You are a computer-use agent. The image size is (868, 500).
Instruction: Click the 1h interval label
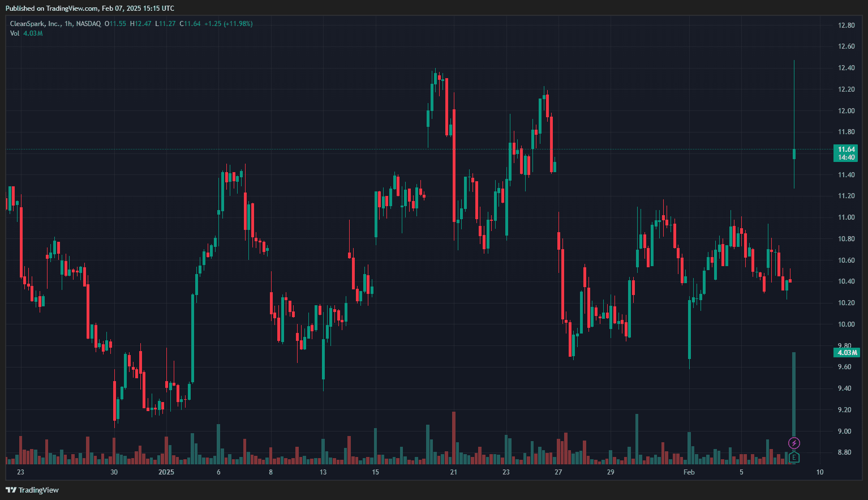(68, 24)
